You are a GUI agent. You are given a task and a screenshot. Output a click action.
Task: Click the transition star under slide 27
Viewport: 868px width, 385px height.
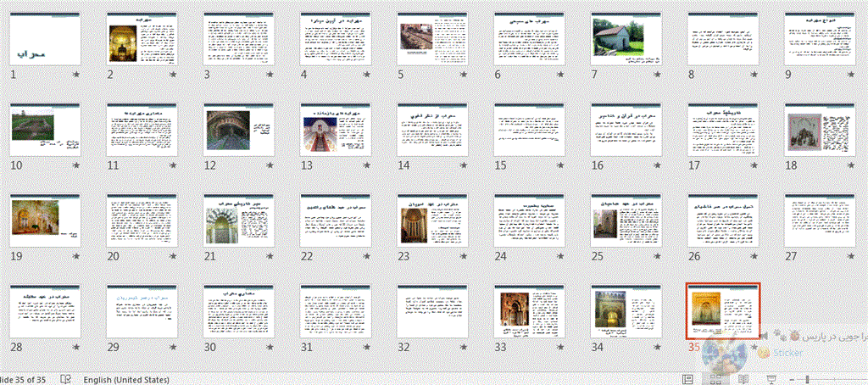pos(849,256)
